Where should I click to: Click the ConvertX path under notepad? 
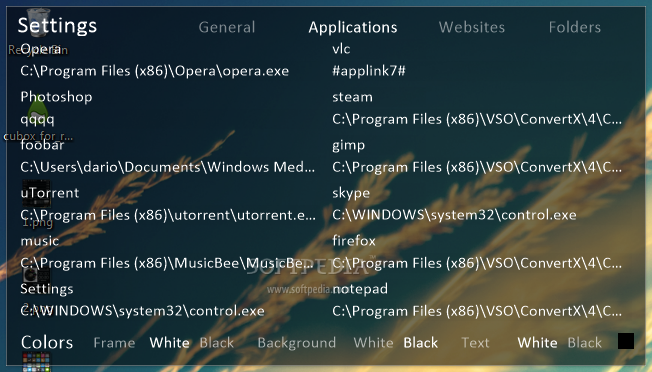point(477,311)
